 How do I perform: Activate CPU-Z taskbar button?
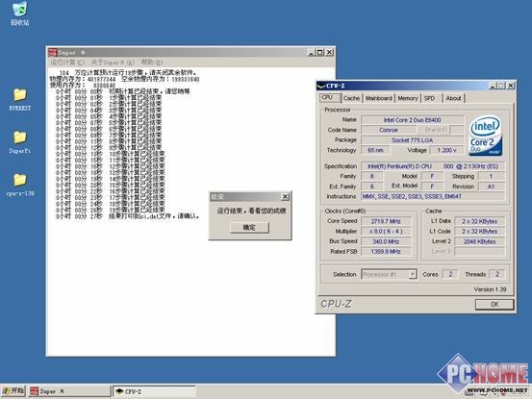click(x=154, y=391)
